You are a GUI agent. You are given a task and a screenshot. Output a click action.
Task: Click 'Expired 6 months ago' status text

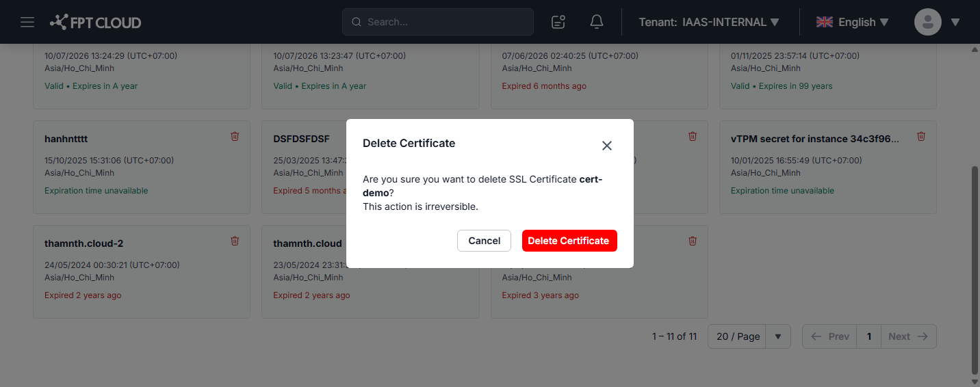point(544,86)
